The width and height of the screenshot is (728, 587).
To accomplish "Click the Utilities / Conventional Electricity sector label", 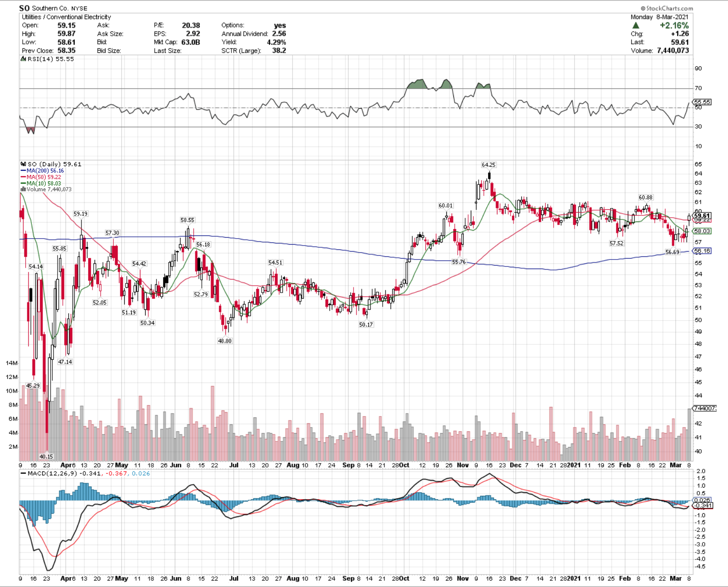I will coord(66,17).
